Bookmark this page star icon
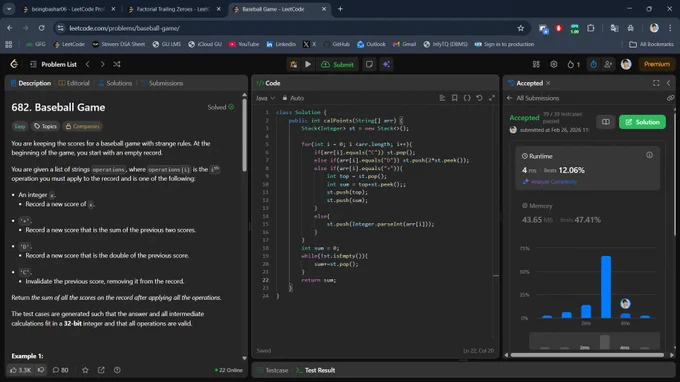 coord(520,28)
